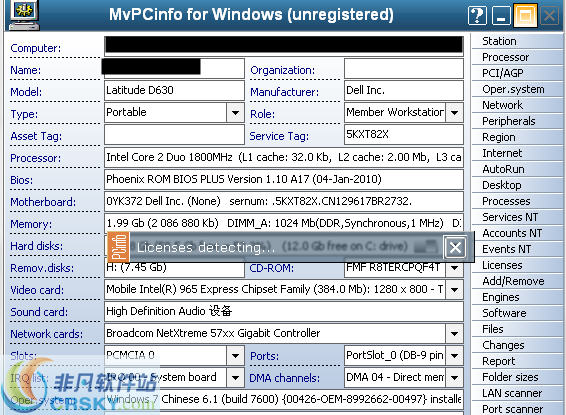Click the orange pcinfo popup icon

118,247
